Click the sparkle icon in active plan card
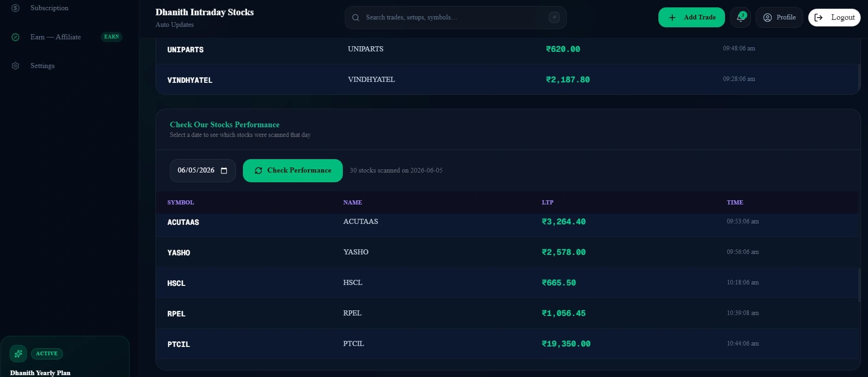This screenshot has height=377, width=868. 18,354
